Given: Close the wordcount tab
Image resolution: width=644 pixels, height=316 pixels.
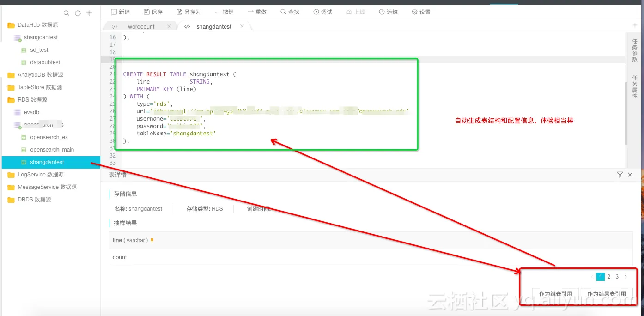Looking at the screenshot, I should pos(169,27).
